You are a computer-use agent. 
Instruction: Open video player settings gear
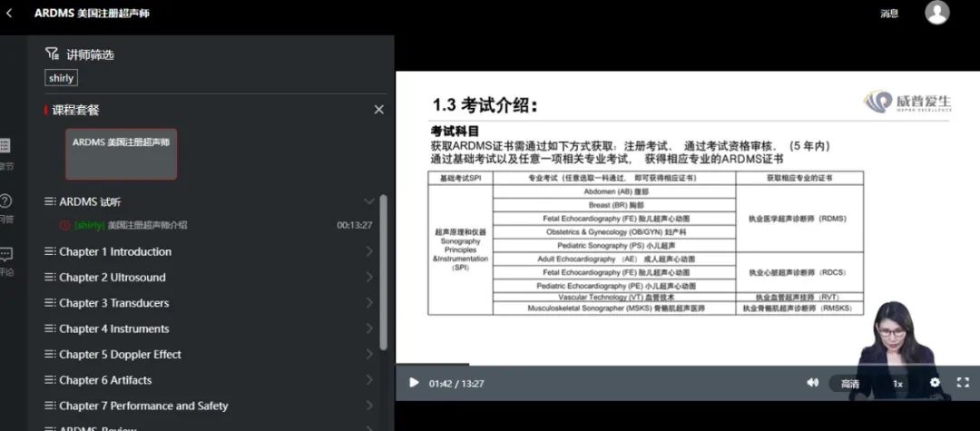pos(935,382)
